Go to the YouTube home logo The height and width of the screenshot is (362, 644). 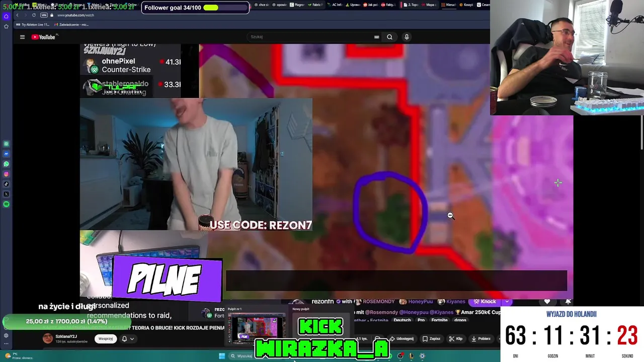click(x=43, y=37)
